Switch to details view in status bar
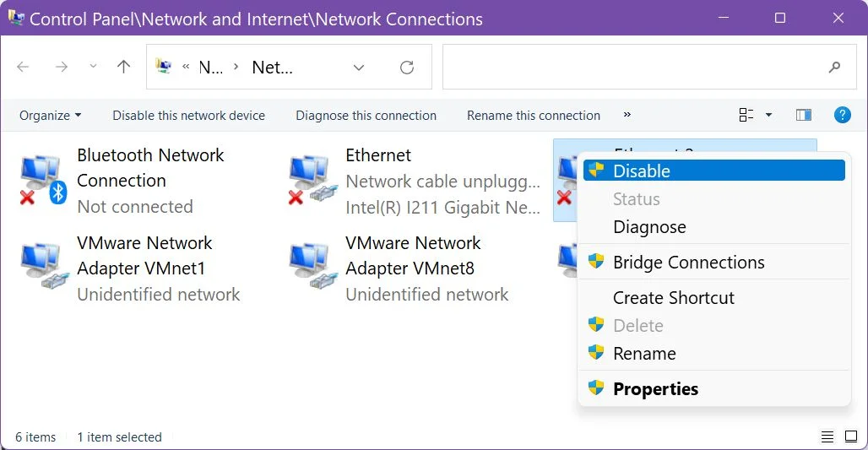This screenshot has height=450, width=868. point(827,436)
